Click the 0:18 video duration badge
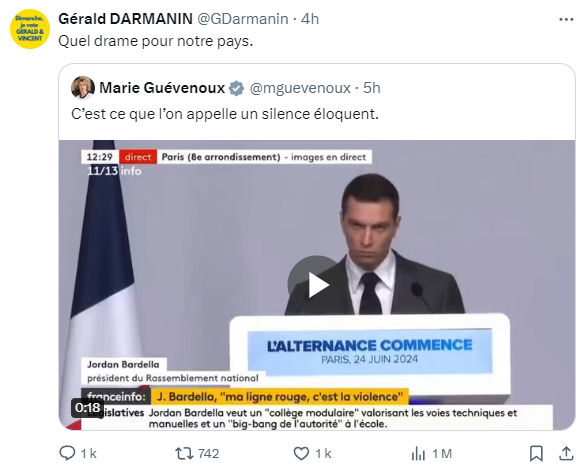The height and width of the screenshot is (471, 586). pyautogui.click(x=87, y=407)
